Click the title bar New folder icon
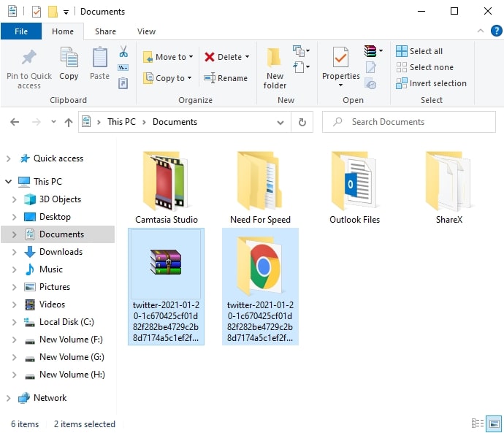 [53, 12]
